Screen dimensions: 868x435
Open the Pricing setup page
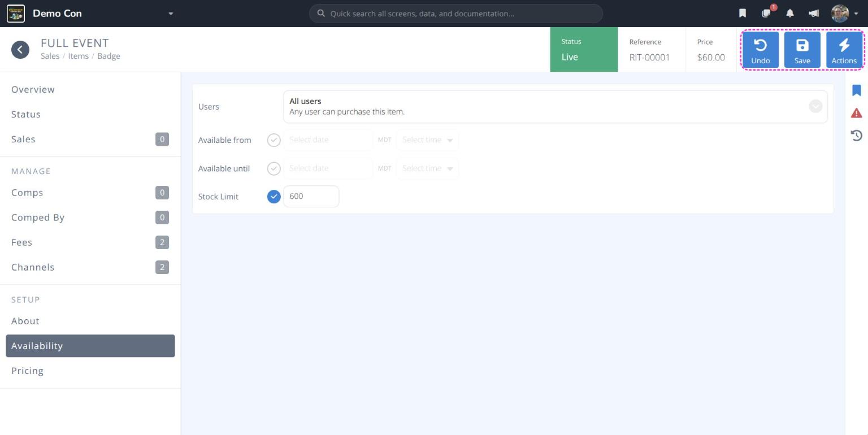(x=90, y=371)
